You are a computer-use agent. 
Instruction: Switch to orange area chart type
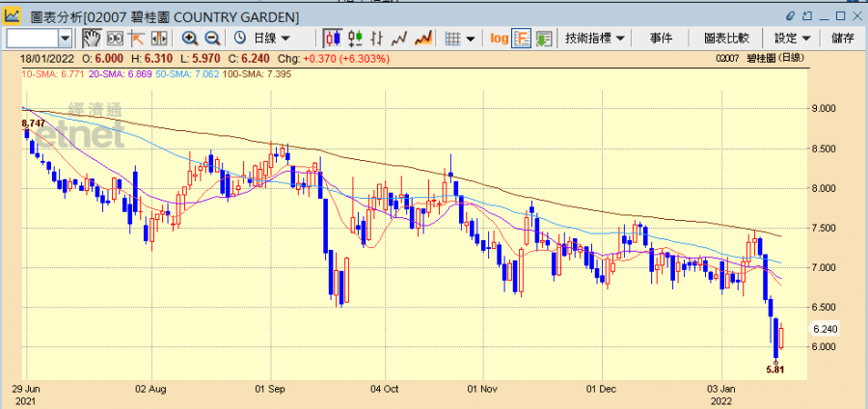coord(421,38)
